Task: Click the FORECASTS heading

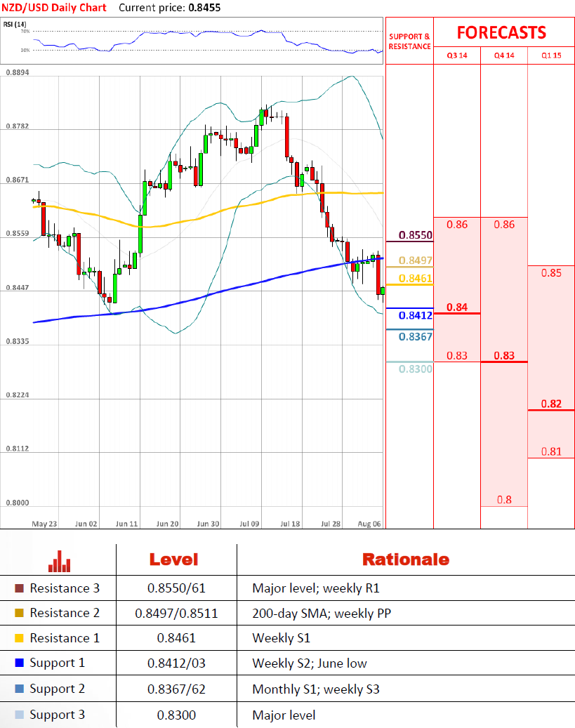Action: tap(501, 32)
